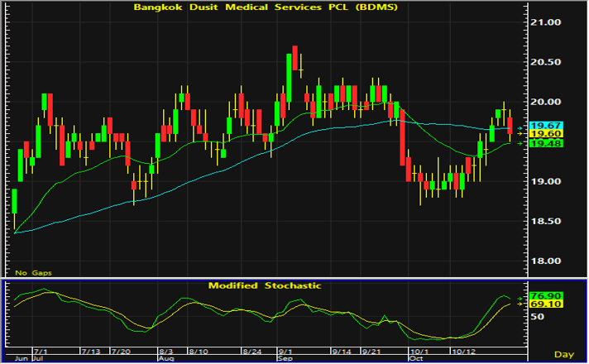Click the Jul month label
589x364 pixels.
pos(38,358)
